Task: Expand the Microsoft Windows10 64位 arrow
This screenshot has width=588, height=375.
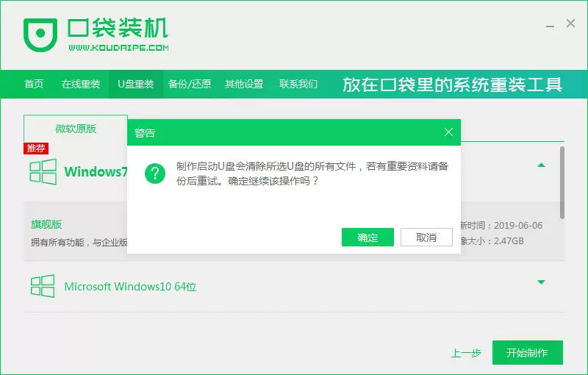Action: click(x=541, y=282)
